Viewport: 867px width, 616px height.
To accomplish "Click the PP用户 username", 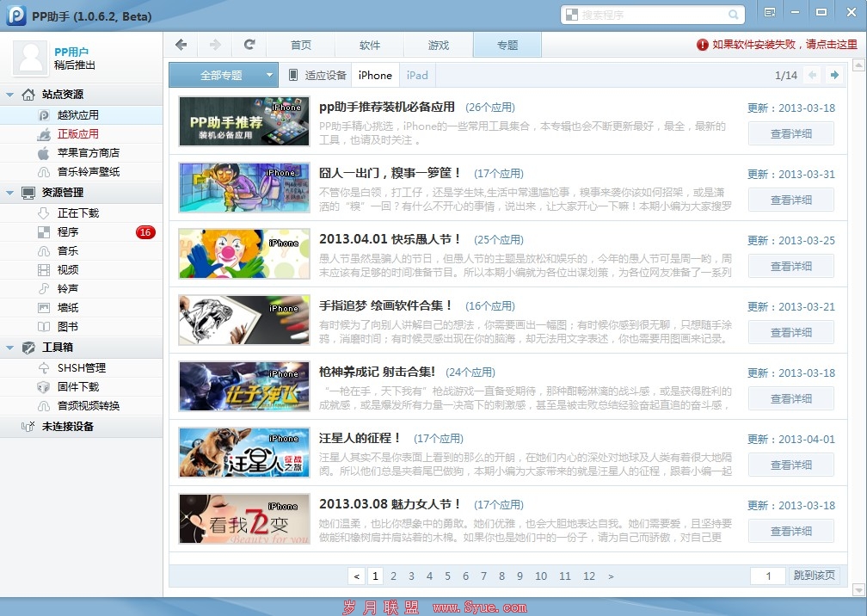I will (x=71, y=52).
